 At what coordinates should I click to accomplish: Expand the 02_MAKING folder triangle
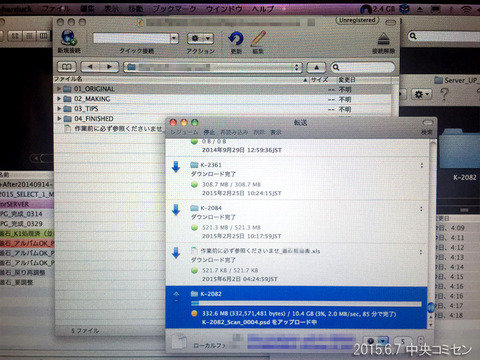[x=59, y=99]
